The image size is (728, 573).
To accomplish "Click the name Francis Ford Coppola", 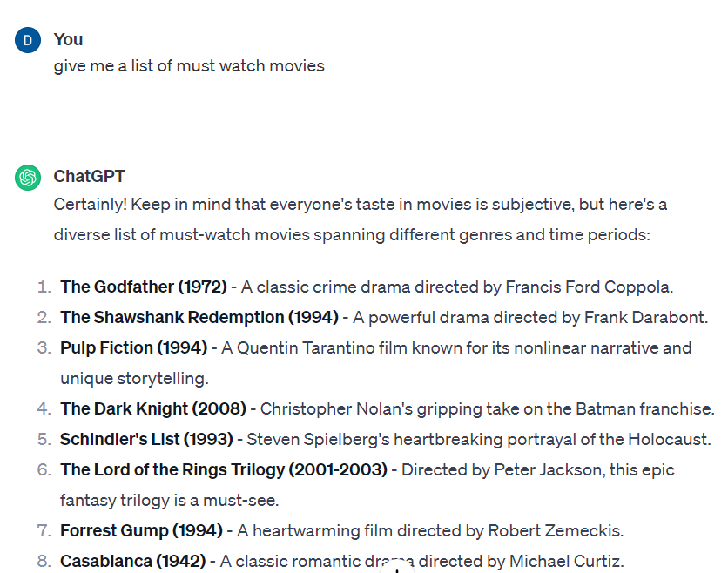I will click(x=588, y=287).
